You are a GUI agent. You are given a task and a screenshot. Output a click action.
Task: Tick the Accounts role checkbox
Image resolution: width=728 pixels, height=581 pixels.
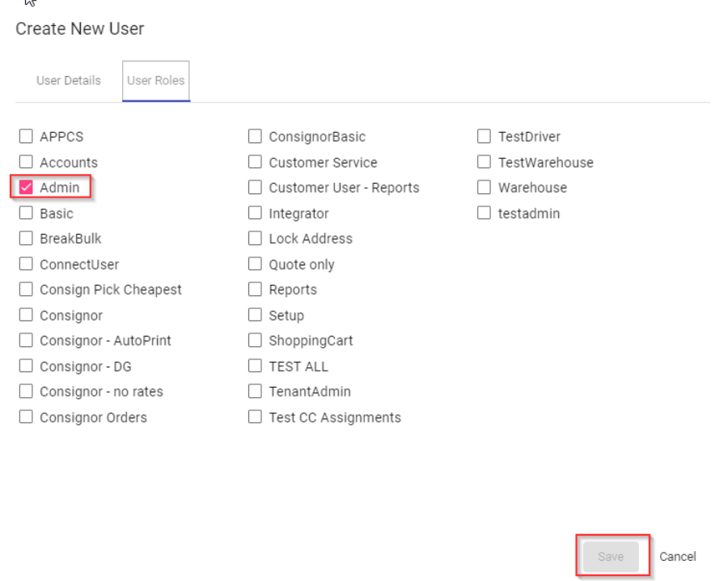26,162
